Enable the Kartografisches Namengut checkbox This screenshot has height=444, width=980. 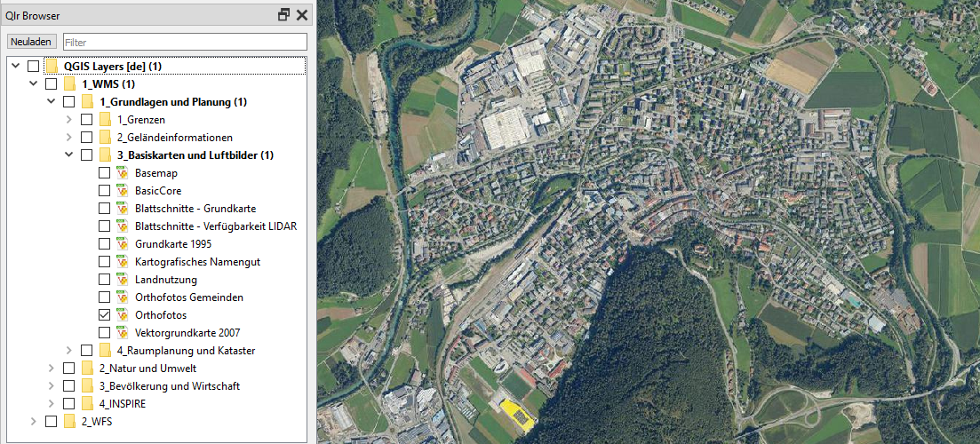pos(104,262)
